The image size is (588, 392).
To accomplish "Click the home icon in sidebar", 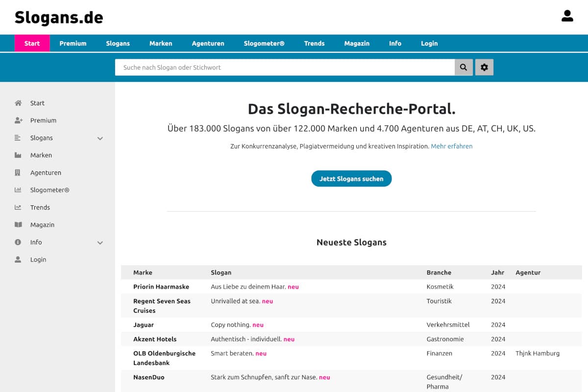I will [18, 103].
